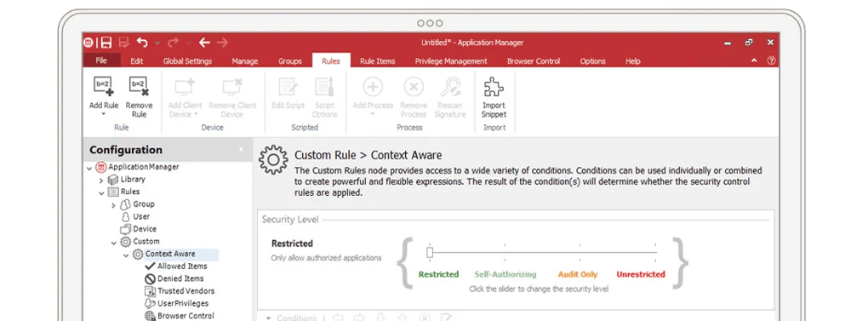868x321 pixels.
Task: Click the Add Process plus icon
Action: [x=373, y=87]
